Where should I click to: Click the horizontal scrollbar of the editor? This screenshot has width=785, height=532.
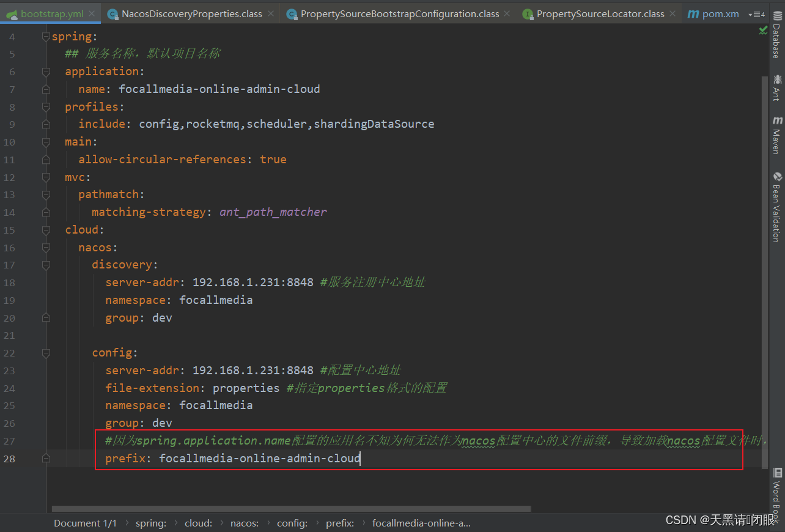click(x=291, y=509)
